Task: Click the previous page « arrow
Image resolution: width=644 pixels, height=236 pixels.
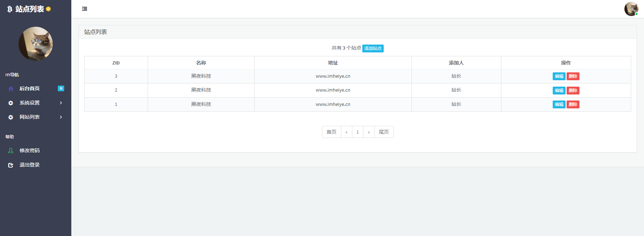Action: (x=347, y=132)
